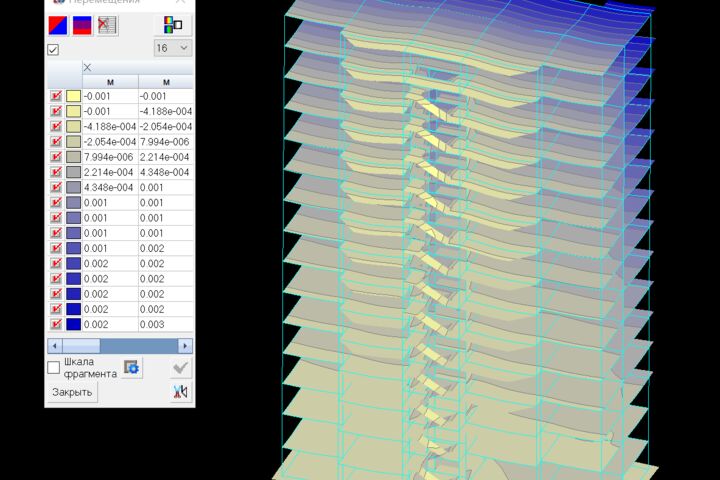
Task: Pick color swatch of row 2.214e-004 to 4.348e-004
Action: click(73, 172)
